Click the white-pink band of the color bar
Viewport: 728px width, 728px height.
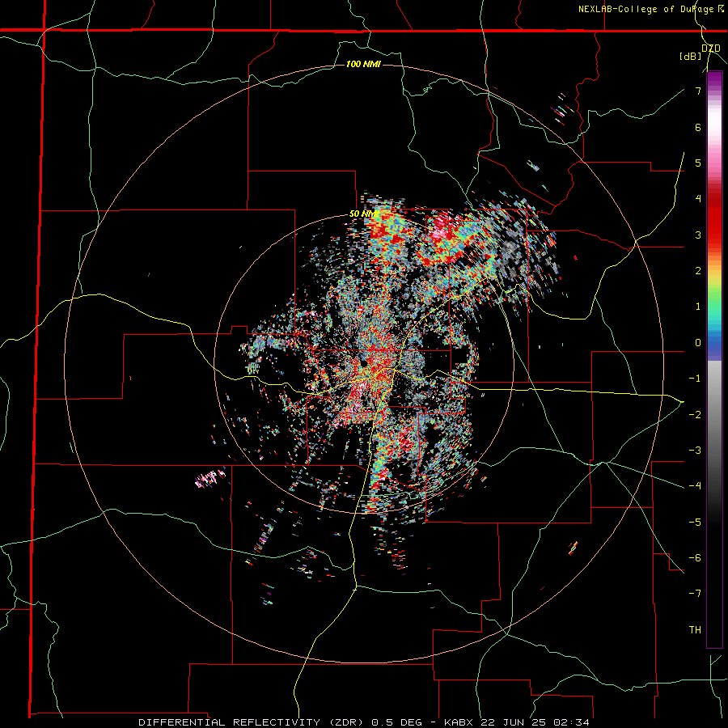[714, 125]
